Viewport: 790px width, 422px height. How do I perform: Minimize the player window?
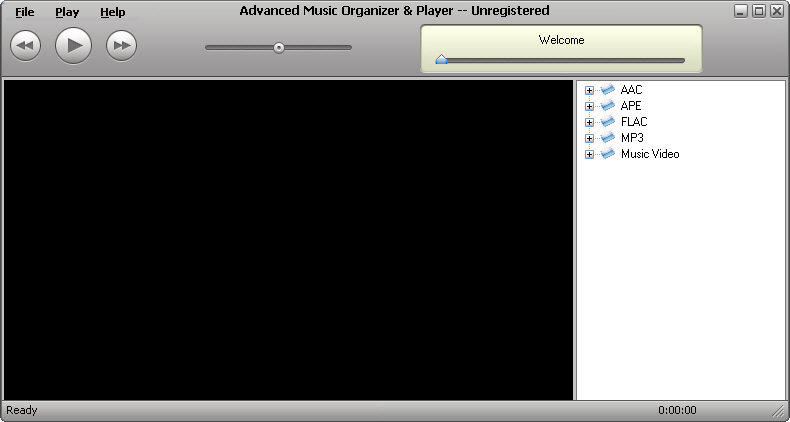click(740, 12)
